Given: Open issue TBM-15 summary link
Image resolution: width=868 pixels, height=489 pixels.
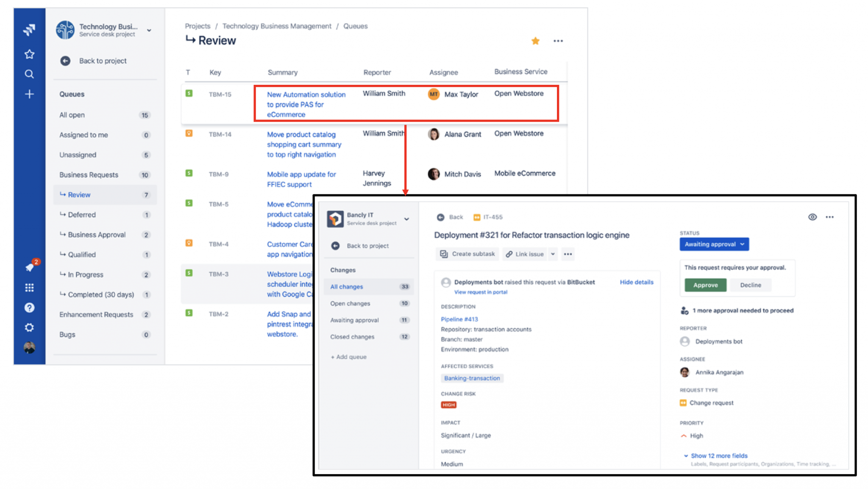Looking at the screenshot, I should tap(306, 104).
